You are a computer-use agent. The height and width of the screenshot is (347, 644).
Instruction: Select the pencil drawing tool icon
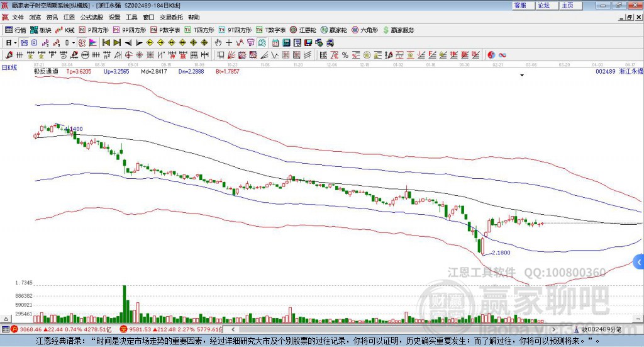tap(9, 55)
